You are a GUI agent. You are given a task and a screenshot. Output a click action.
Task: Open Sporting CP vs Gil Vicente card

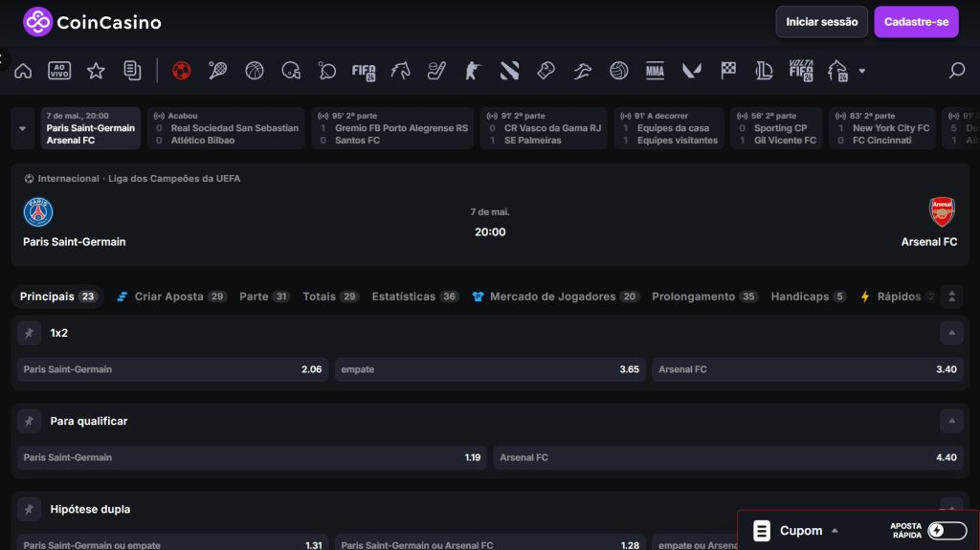pos(776,128)
